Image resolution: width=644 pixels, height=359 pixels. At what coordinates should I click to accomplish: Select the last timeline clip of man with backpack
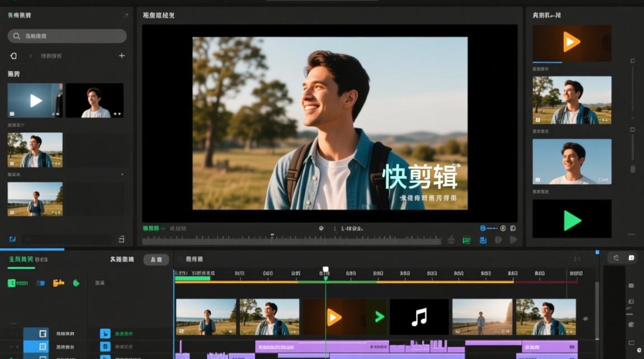pyautogui.click(x=546, y=317)
